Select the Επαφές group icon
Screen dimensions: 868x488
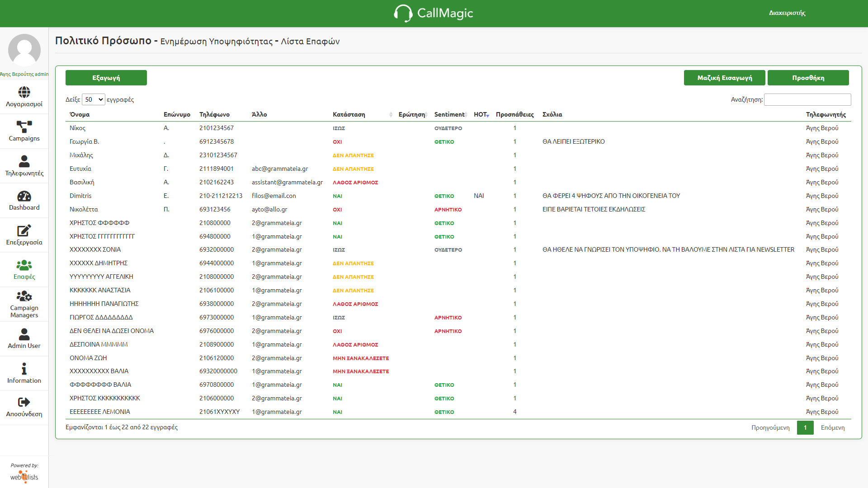point(24,265)
